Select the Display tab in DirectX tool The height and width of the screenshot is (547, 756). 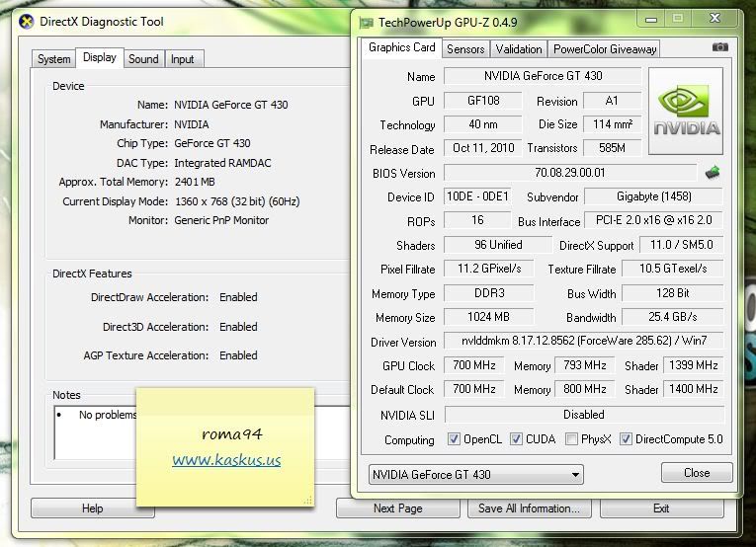pos(100,57)
